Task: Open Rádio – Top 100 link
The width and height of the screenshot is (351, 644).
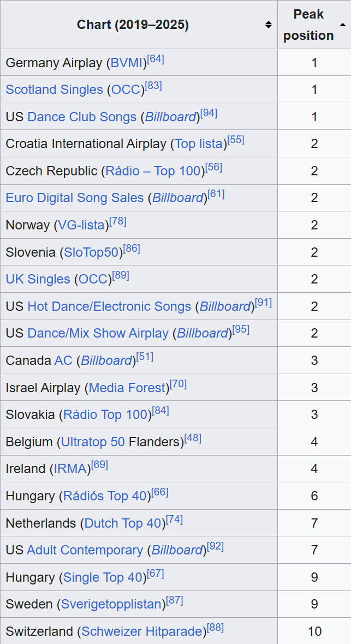Action: coord(153,171)
